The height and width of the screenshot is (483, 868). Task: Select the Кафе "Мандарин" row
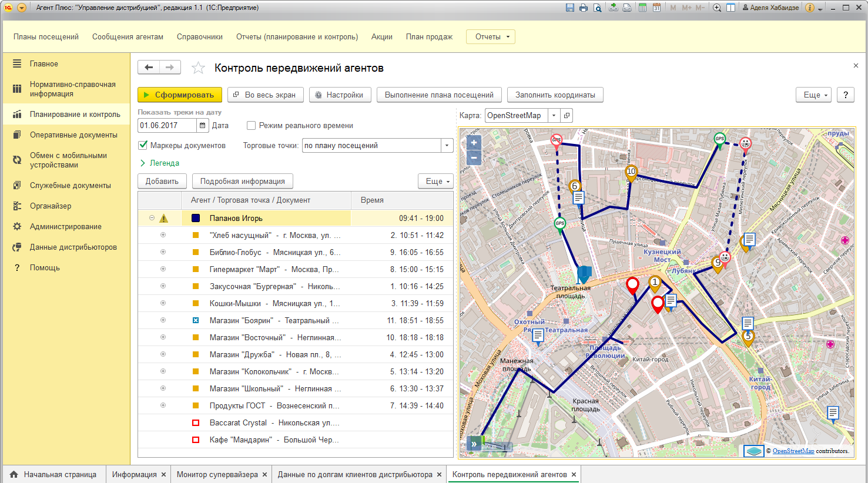point(296,440)
